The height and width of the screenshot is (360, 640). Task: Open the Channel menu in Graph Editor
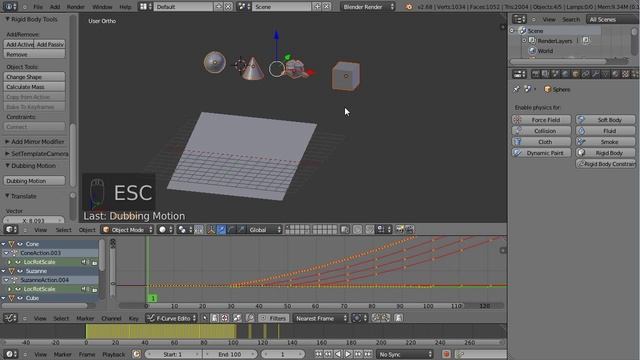click(111, 318)
